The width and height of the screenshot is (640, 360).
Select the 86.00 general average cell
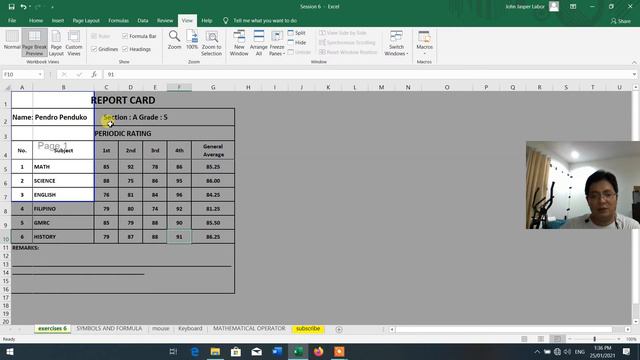(x=213, y=181)
